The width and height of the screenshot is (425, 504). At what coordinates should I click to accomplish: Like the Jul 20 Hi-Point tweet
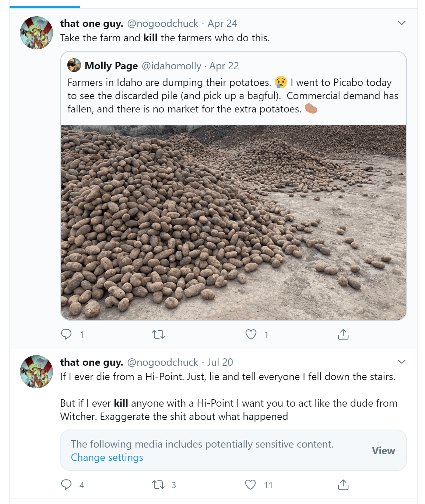250,484
